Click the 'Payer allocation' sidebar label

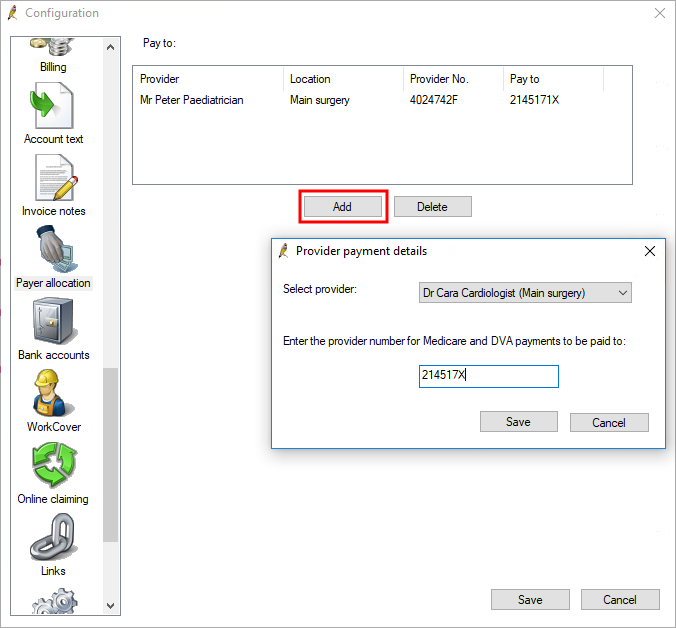[53, 283]
